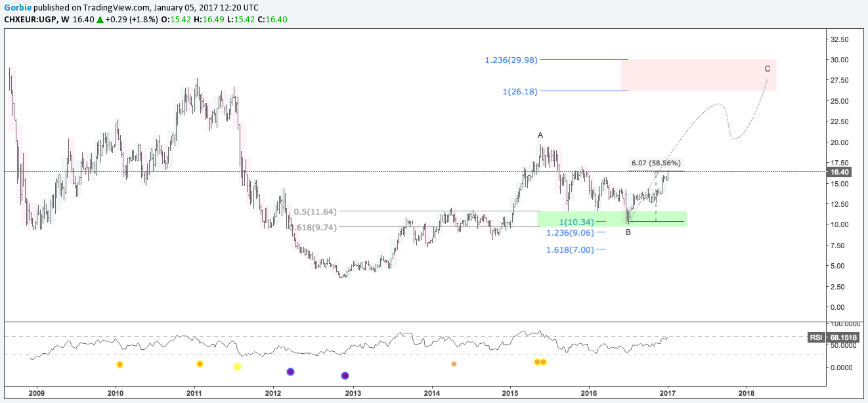Click the 6.07 (58.56%) measurement label

coord(656,163)
